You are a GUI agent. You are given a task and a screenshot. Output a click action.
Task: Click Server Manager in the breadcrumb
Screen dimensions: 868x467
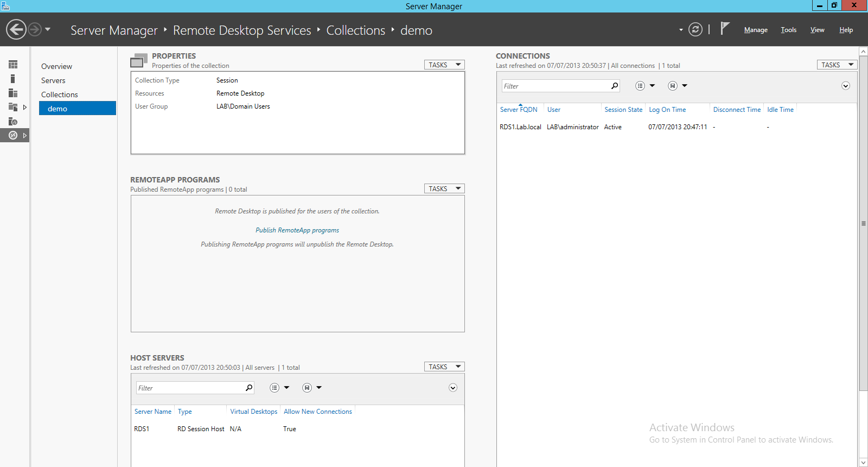114,30
